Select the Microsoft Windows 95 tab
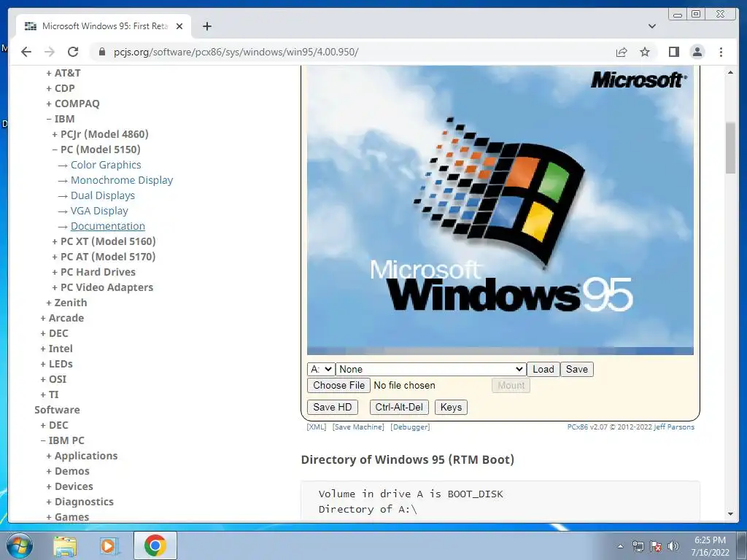747x560 pixels. click(x=104, y=26)
